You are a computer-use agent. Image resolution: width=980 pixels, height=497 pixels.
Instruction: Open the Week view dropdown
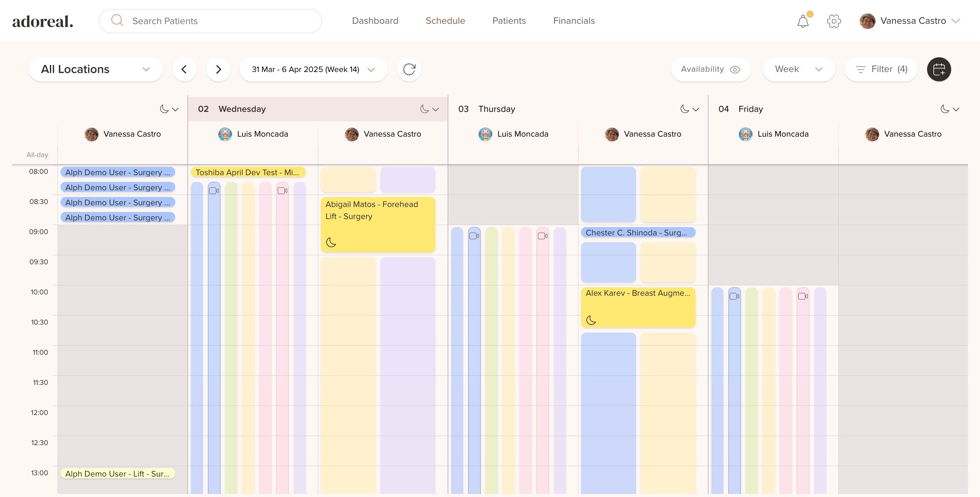point(798,69)
